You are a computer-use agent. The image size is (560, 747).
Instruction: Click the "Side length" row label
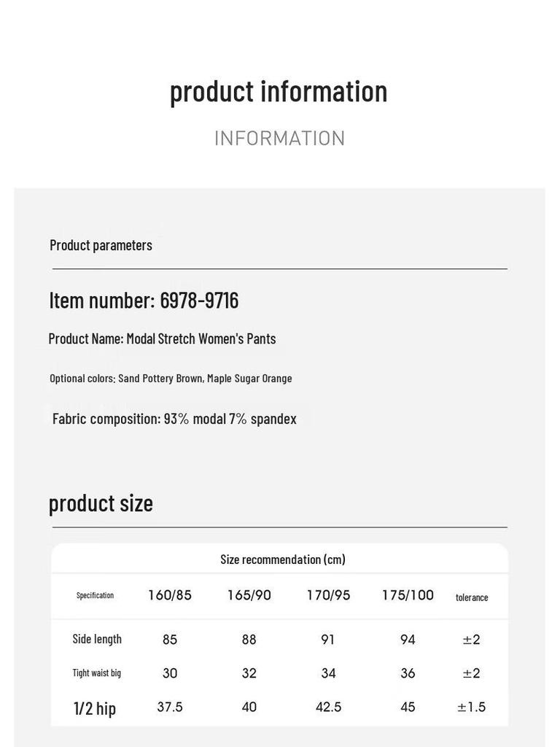[x=97, y=639]
